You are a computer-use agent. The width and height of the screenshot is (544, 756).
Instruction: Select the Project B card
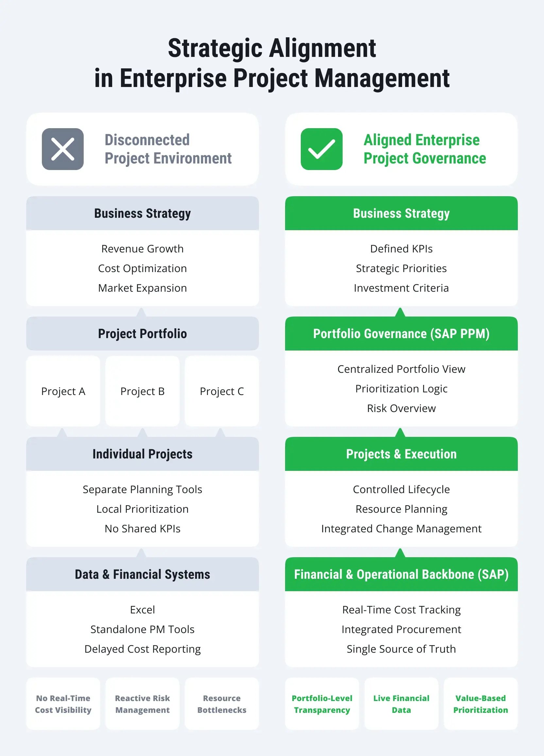pyautogui.click(x=142, y=391)
